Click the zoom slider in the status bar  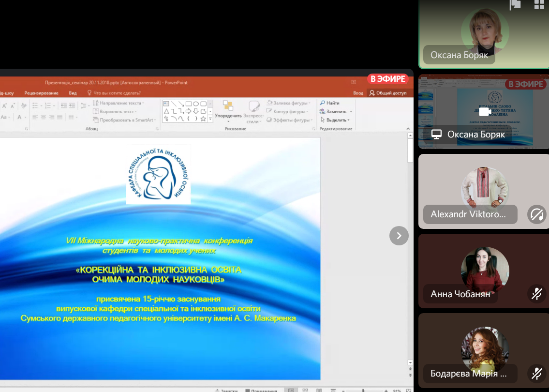coord(363,390)
